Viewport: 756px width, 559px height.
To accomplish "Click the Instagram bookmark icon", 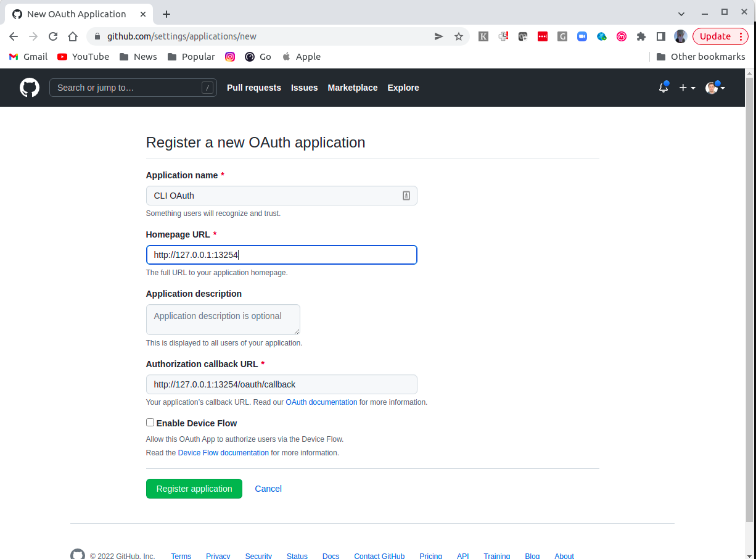I will pyautogui.click(x=230, y=57).
